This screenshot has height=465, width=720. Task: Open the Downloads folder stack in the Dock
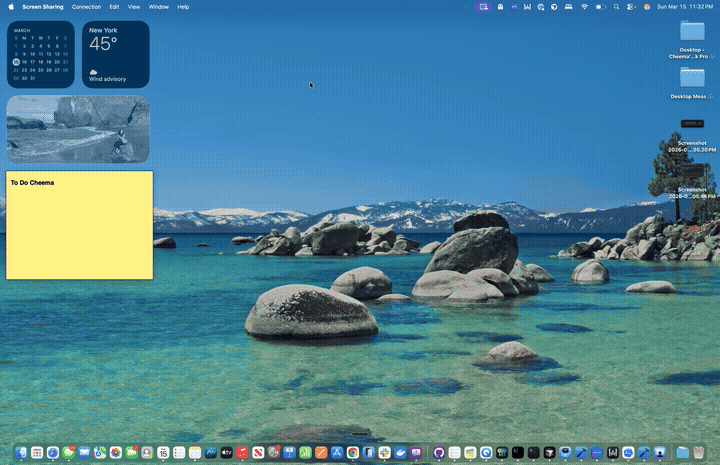pyautogui.click(x=683, y=453)
